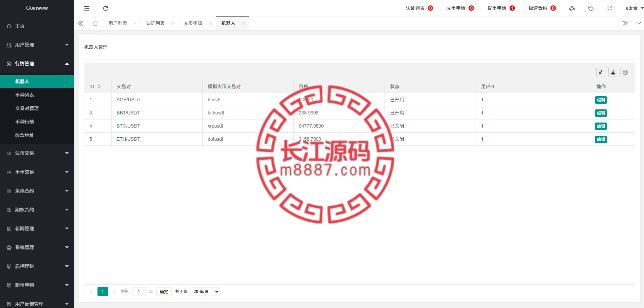Expand the 法币交易 sidebar menu
Viewport: 644px width, 308px height.
(37, 153)
